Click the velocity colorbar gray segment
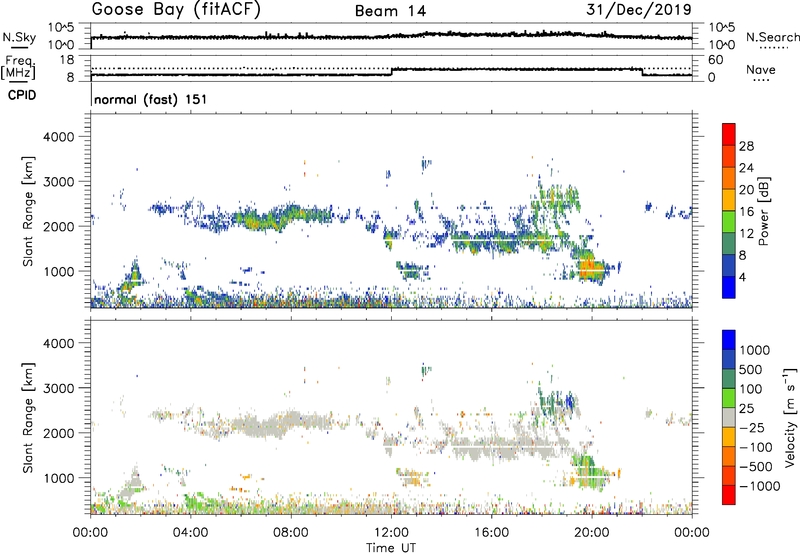The height and width of the screenshot is (554, 800). [729, 418]
